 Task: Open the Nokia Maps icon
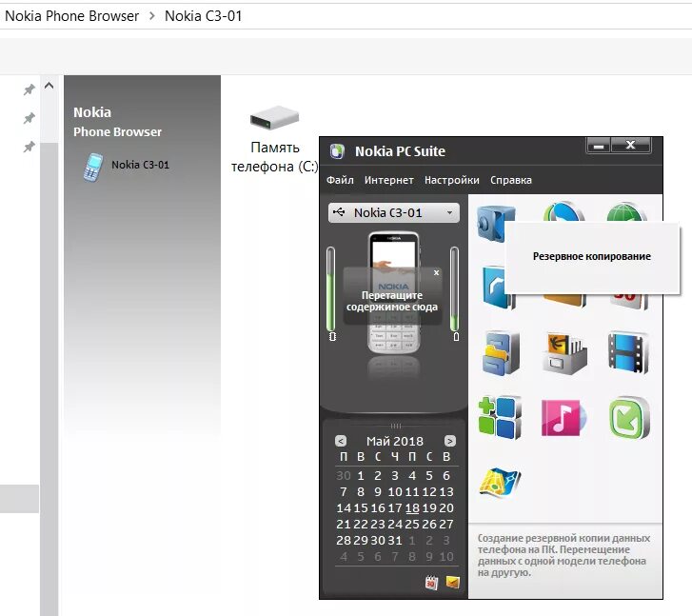click(500, 482)
